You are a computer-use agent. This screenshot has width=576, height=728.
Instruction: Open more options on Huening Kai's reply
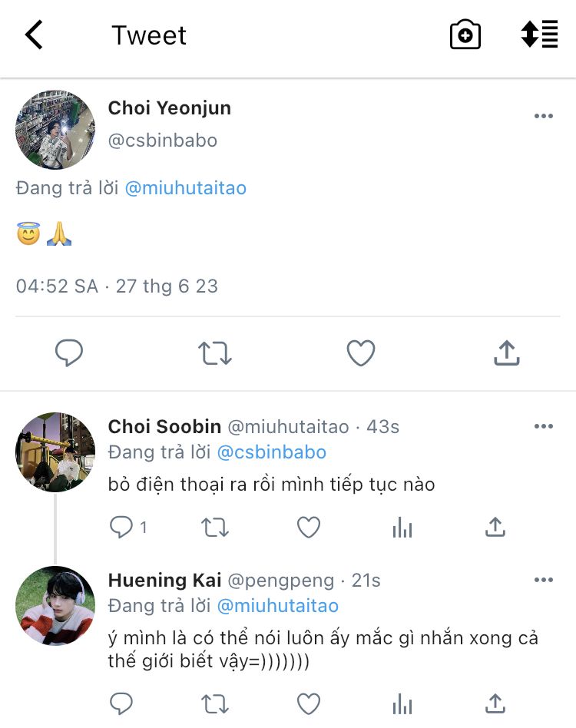pos(543,581)
